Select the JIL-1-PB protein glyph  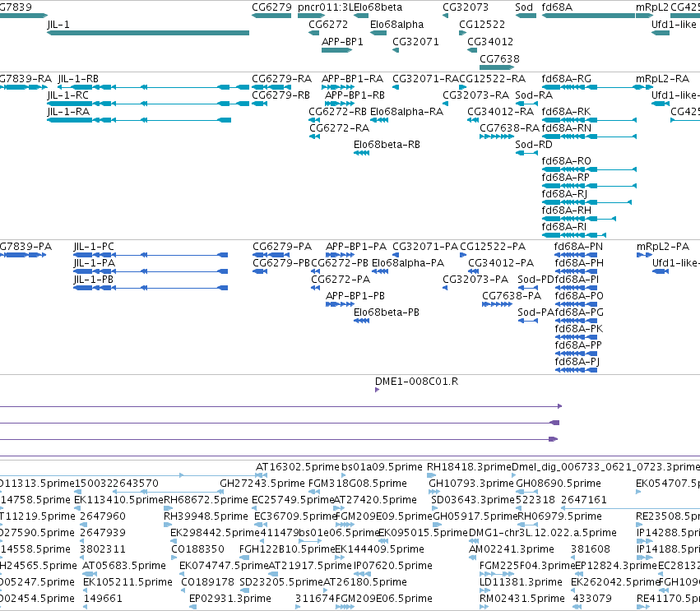151,288
